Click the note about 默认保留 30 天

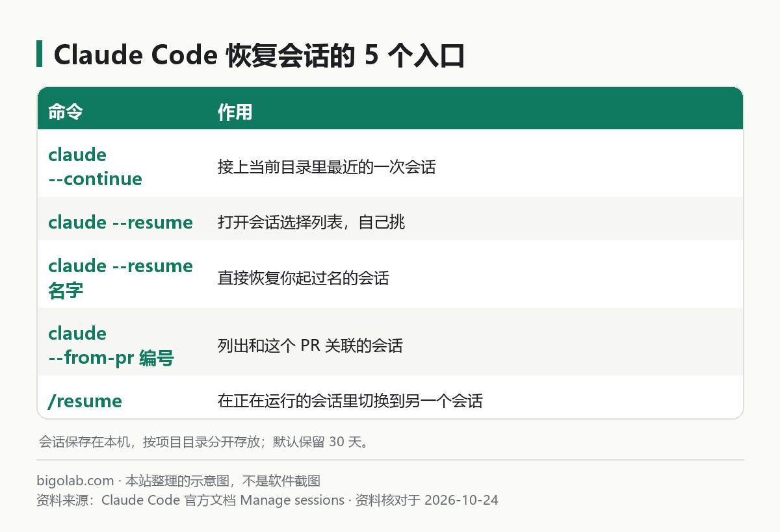(x=205, y=442)
